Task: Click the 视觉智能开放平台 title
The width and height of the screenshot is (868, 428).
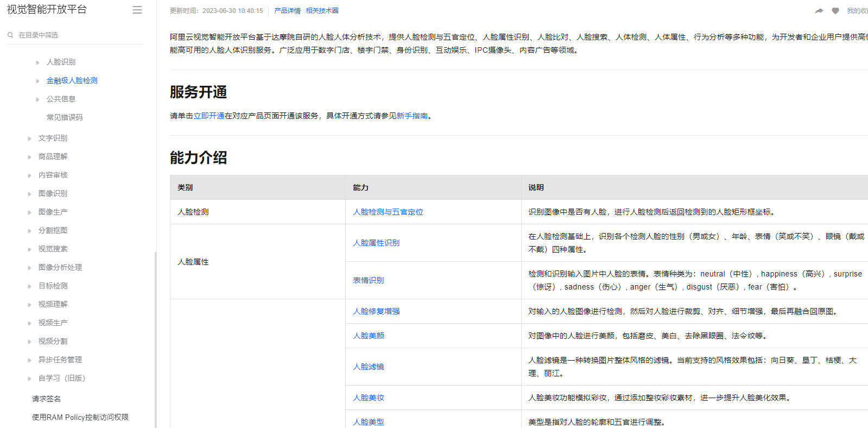Action: point(47,9)
